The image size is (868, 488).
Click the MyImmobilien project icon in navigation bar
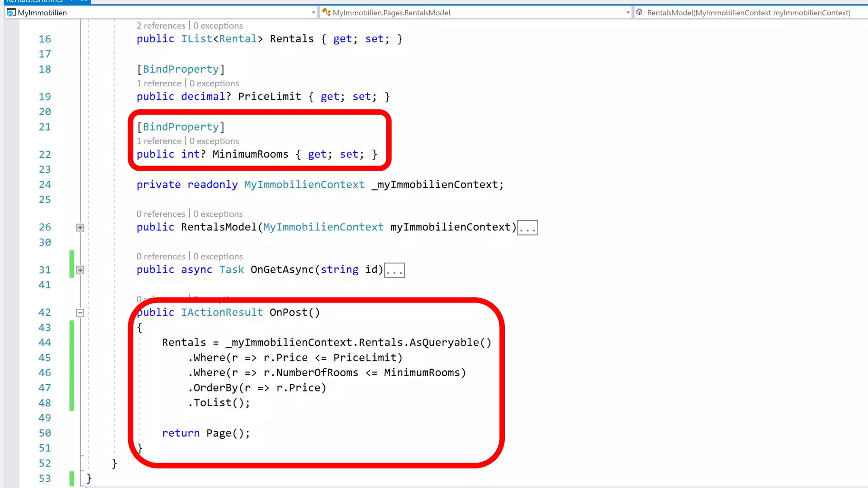pos(11,12)
